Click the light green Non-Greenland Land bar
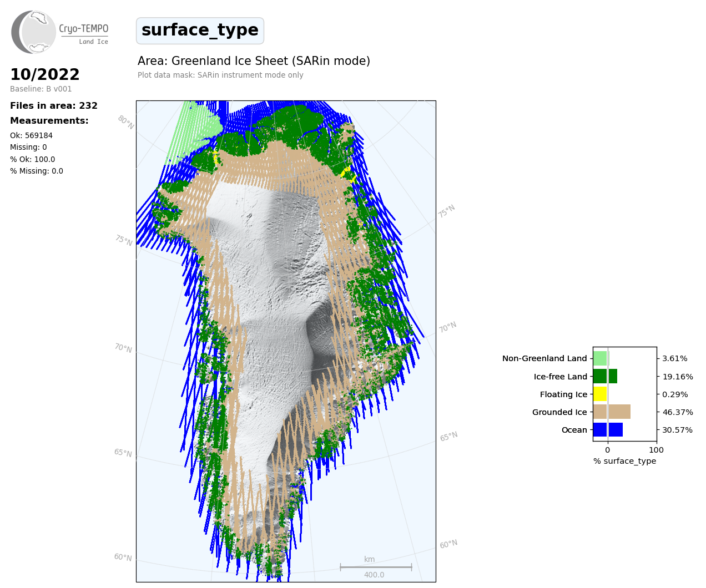The image size is (706, 588). (601, 358)
